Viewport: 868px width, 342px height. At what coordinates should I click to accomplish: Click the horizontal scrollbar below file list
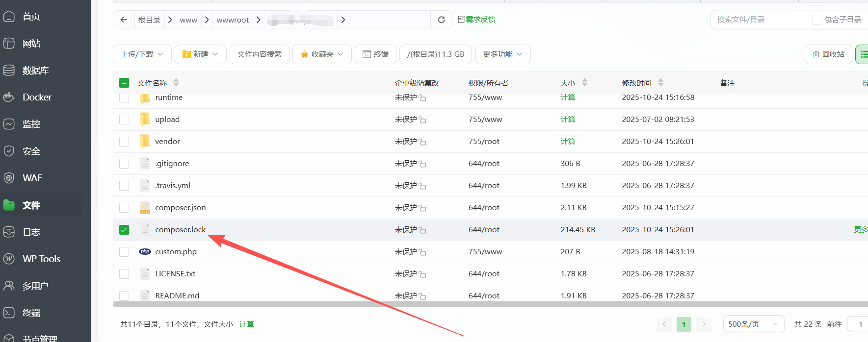[x=490, y=304]
